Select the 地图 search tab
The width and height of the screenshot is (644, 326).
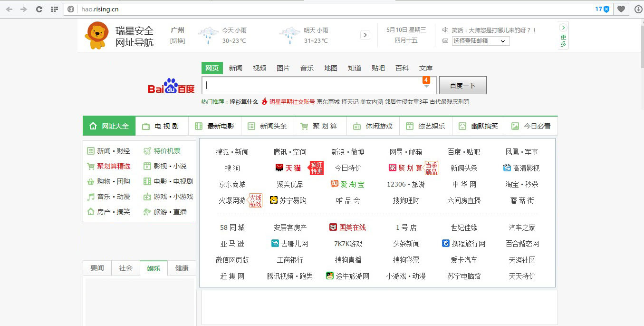coord(331,68)
